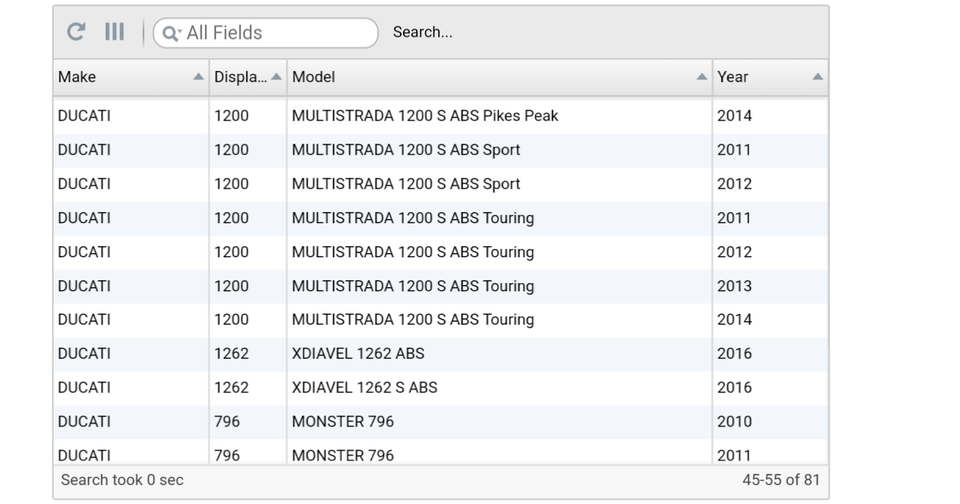Select the MULTISTRADA 1200 S ABS Pikes Peak row

425,116
